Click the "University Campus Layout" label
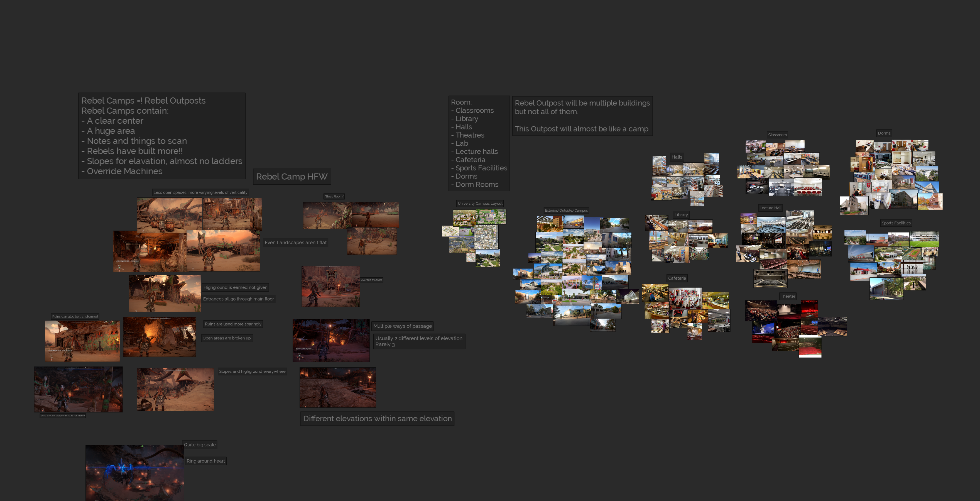The image size is (980, 501). 480,204
